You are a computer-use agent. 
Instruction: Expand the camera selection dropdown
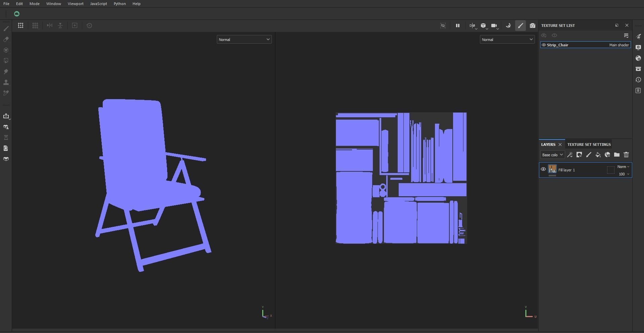[x=495, y=26]
